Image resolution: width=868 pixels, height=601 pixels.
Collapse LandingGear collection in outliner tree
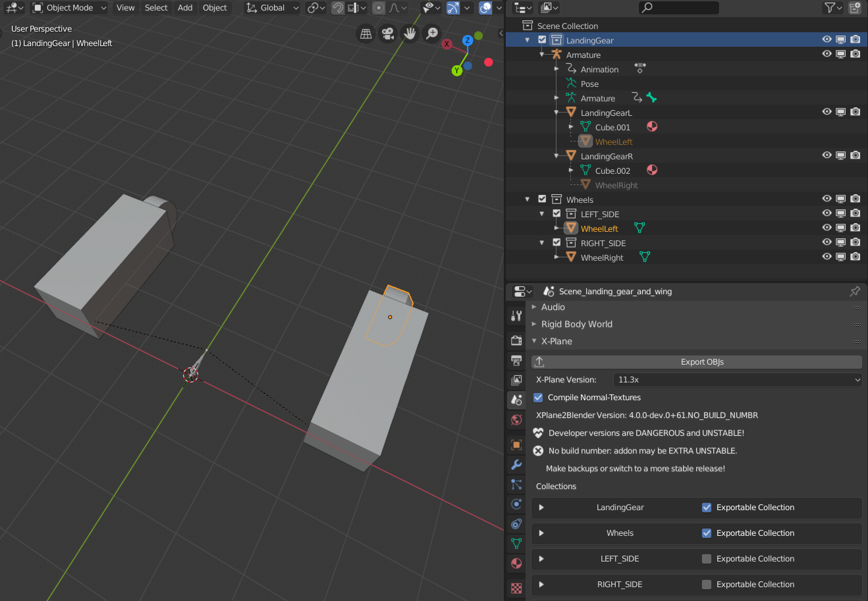click(528, 40)
